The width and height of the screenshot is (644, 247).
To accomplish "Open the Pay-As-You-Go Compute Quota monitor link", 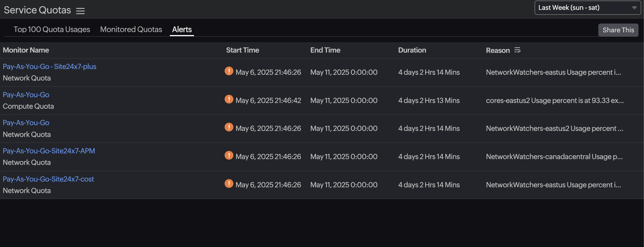I will (26, 94).
